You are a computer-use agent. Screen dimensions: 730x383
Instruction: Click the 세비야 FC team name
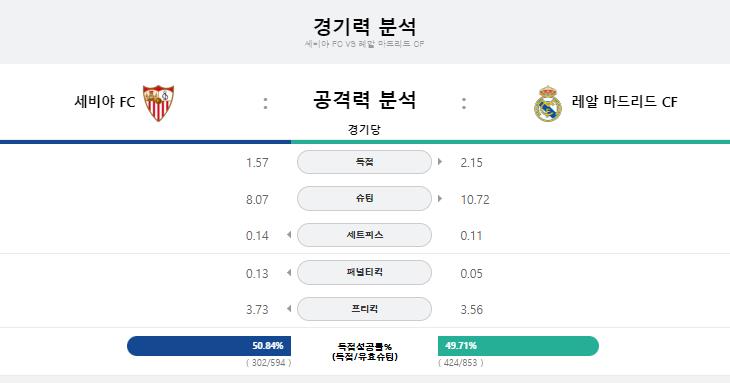tap(105, 101)
